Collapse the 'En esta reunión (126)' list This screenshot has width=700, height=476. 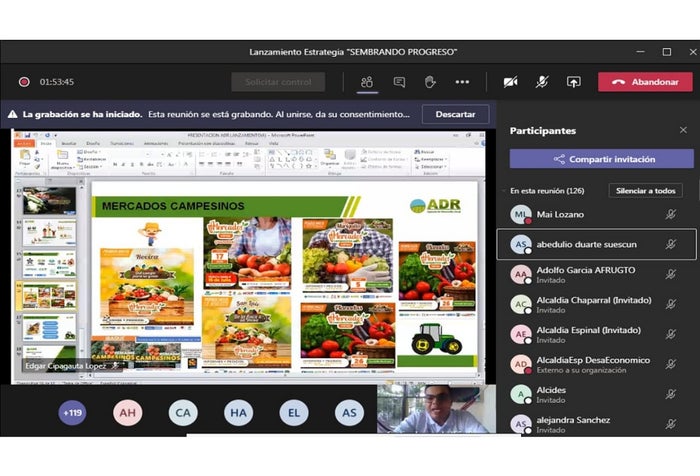click(503, 190)
